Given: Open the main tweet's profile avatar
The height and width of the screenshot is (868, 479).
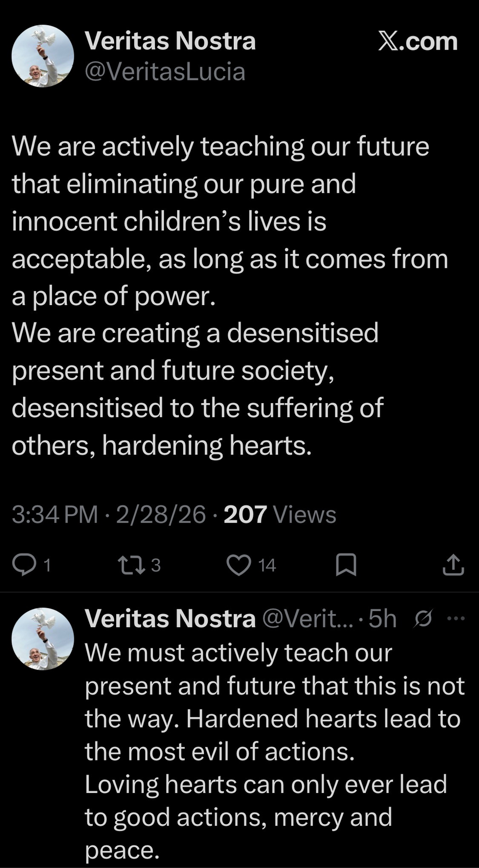Looking at the screenshot, I should tap(43, 56).
